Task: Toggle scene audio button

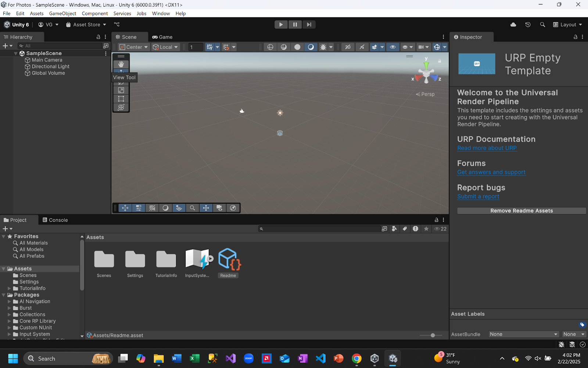Action: coord(362,47)
